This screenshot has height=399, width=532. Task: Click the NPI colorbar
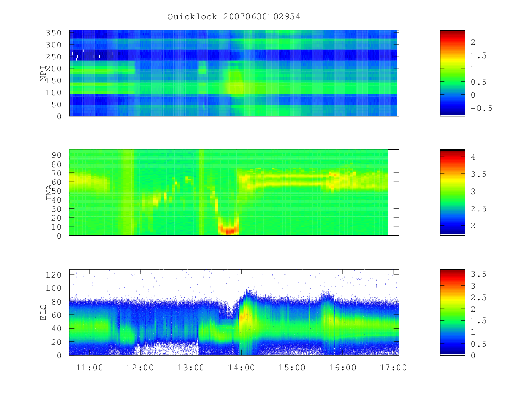tap(452, 73)
